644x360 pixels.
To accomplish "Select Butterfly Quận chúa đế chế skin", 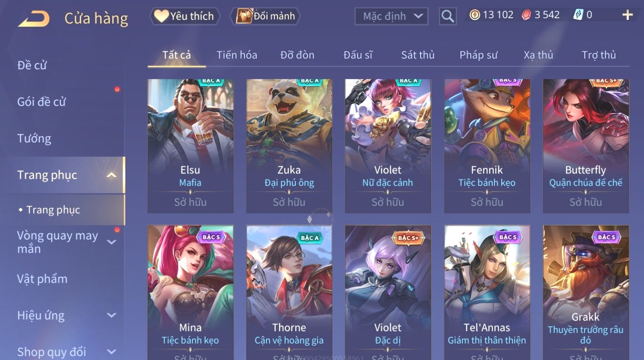I will [x=586, y=146].
